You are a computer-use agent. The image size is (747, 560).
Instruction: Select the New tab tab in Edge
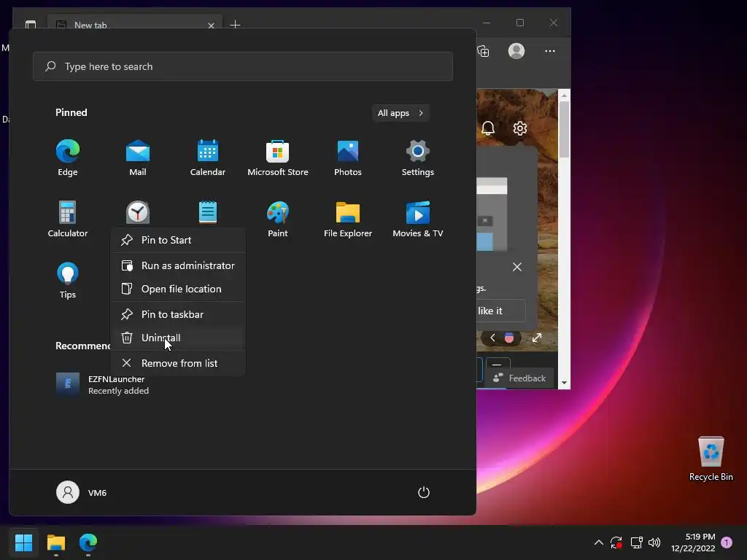(x=134, y=23)
